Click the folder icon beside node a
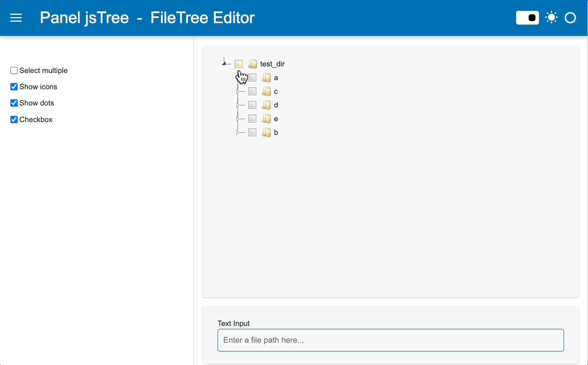The image size is (588, 365). point(266,77)
